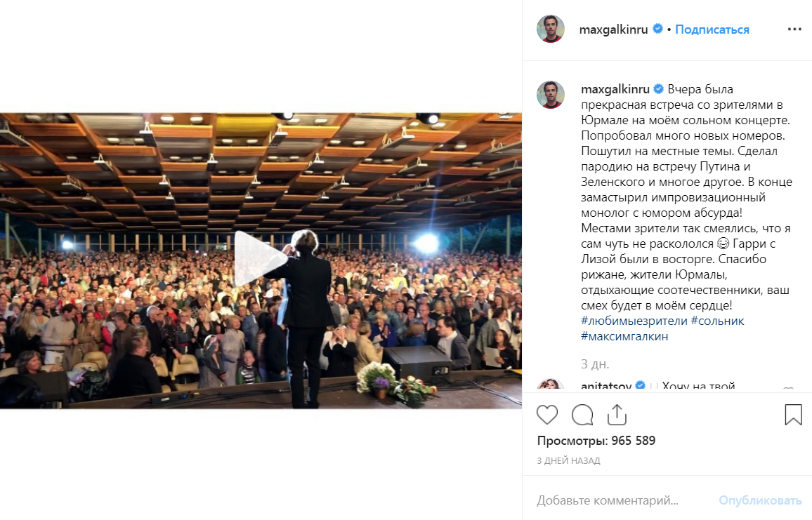This screenshot has width=812, height=520.
Task: Open the maxgalkinru username in header
Action: pos(614,29)
